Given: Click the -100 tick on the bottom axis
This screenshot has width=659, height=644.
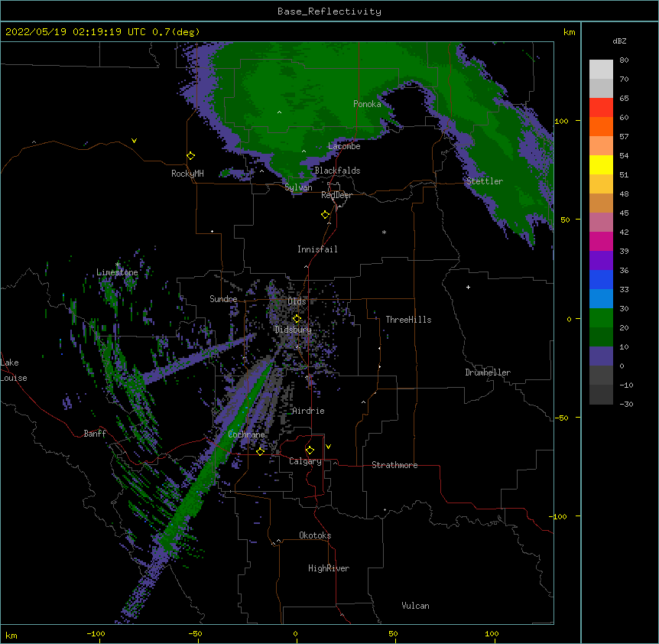Looking at the screenshot, I should (96, 634).
